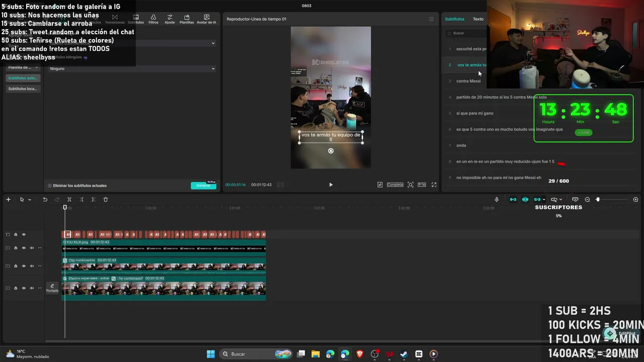Viewport: 644px width, 362px height.
Task: Open more options for KICK.png track
Action: tap(40, 247)
